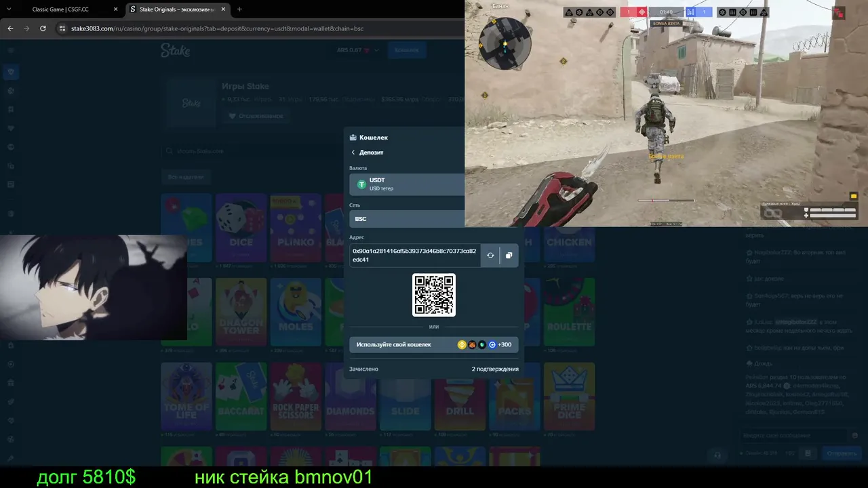This screenshot has height=488, width=868.
Task: Open a new browser tab
Action: [239, 9]
